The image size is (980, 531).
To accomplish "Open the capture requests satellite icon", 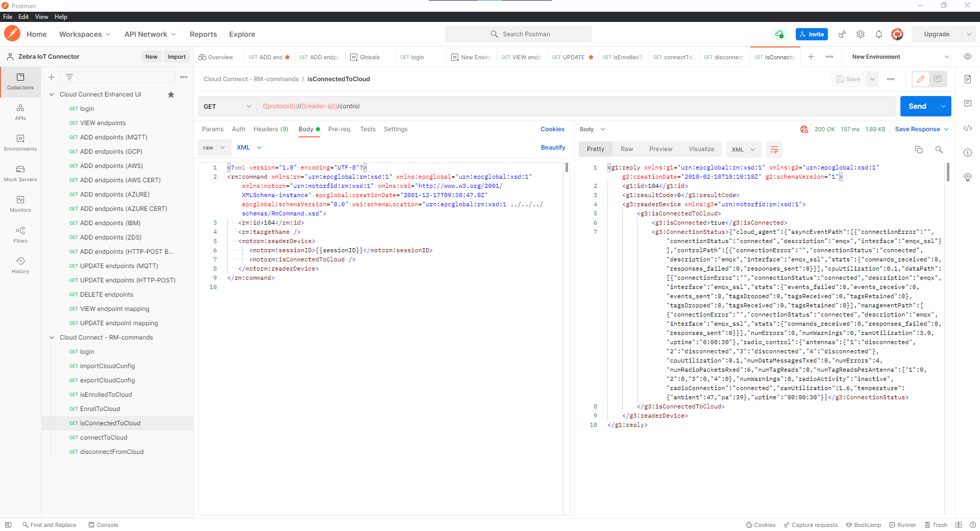I will pos(842,34).
